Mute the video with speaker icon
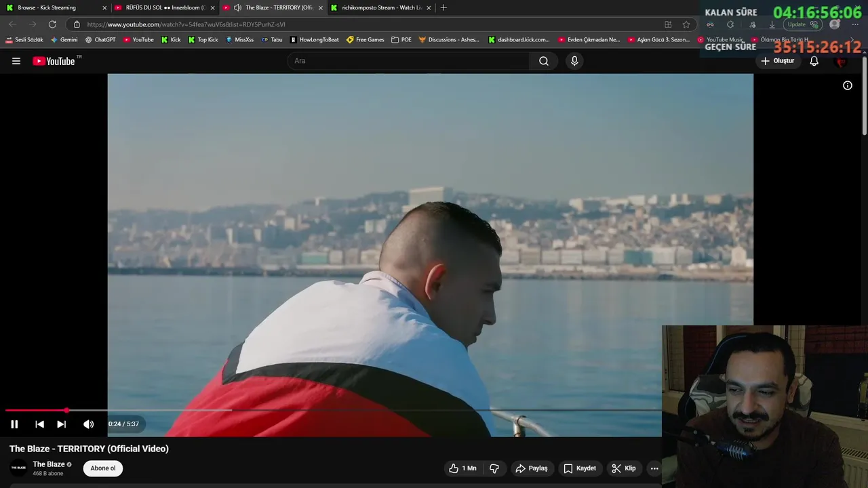 pyautogui.click(x=88, y=424)
